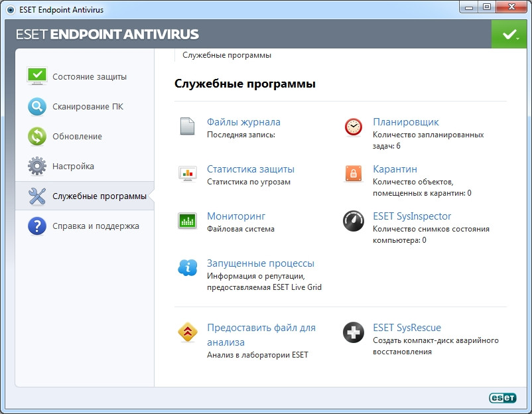
Task: Open Предоставить файл для анализа link
Action: [261, 334]
